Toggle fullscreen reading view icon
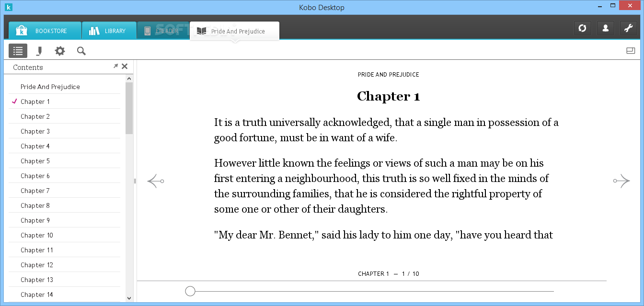This screenshot has width=644, height=306. (631, 50)
